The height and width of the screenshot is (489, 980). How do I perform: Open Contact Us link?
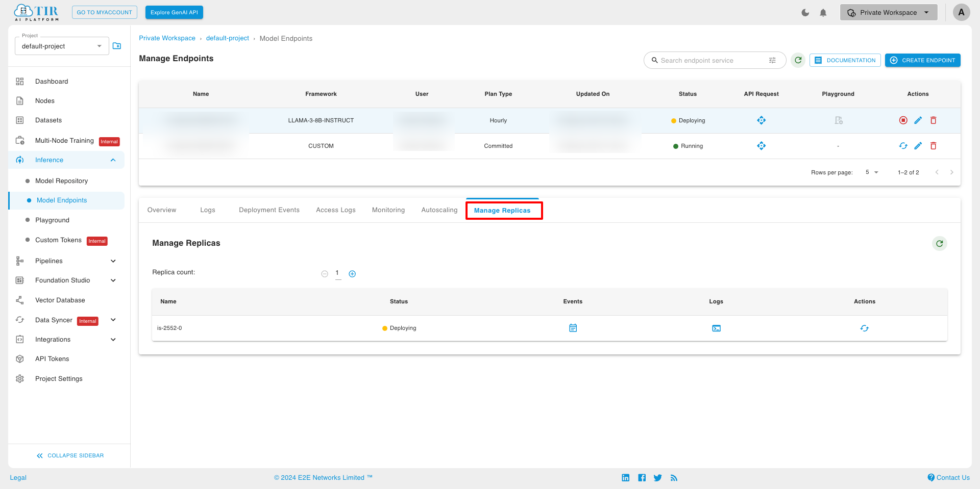[948, 478]
